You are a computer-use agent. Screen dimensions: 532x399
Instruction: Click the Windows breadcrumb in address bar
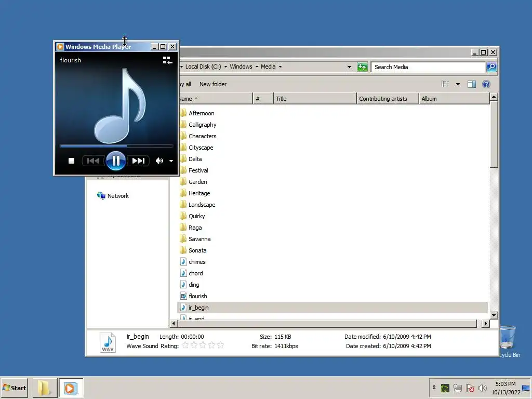(241, 67)
